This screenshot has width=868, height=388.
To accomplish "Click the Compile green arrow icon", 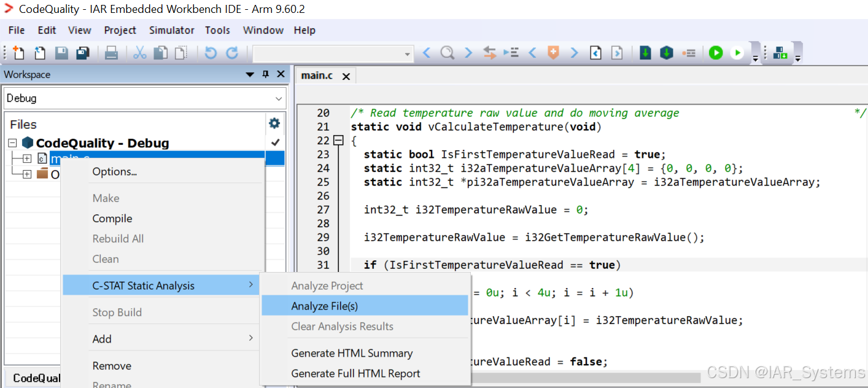I will click(645, 53).
